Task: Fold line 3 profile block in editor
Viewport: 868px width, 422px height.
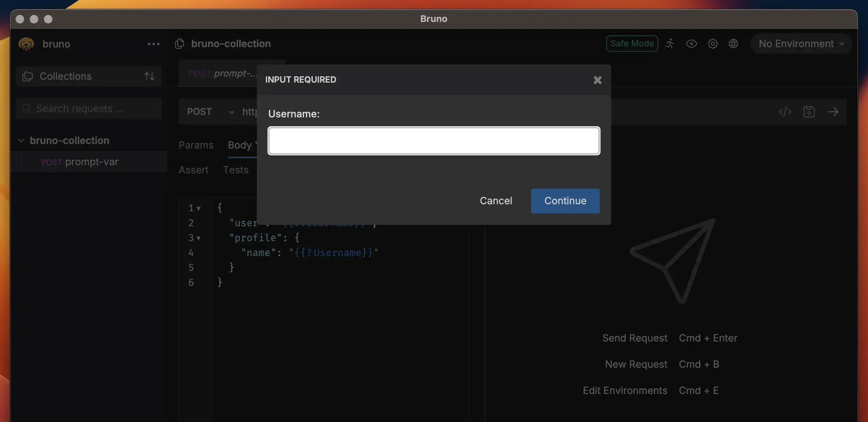Action: [199, 238]
